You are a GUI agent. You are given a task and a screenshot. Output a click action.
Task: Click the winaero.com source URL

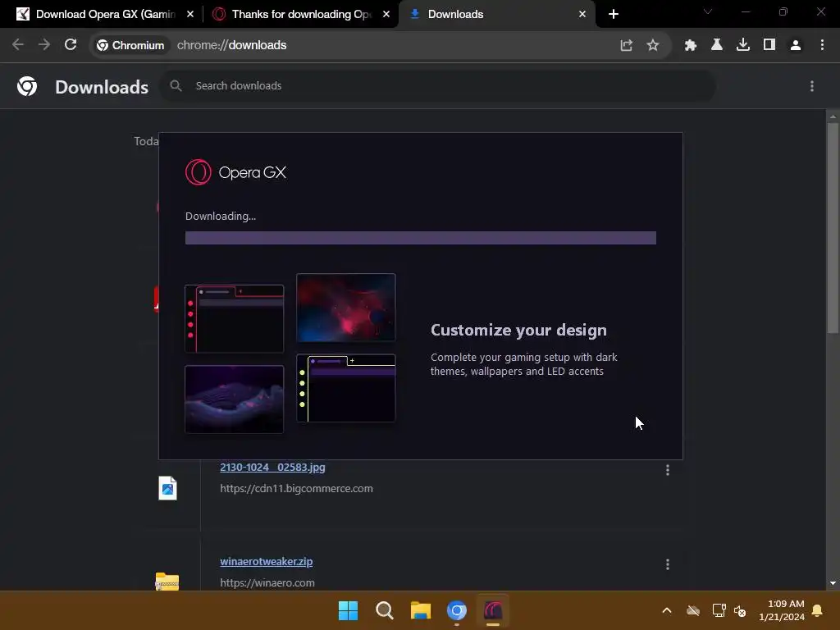click(267, 583)
